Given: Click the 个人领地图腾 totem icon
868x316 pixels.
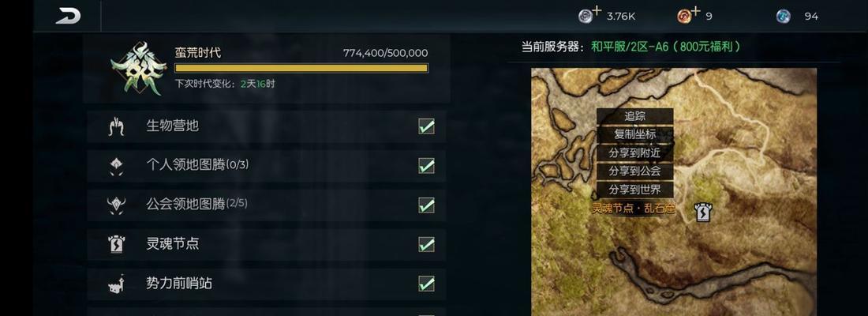Looking at the screenshot, I should pyautogui.click(x=116, y=166).
